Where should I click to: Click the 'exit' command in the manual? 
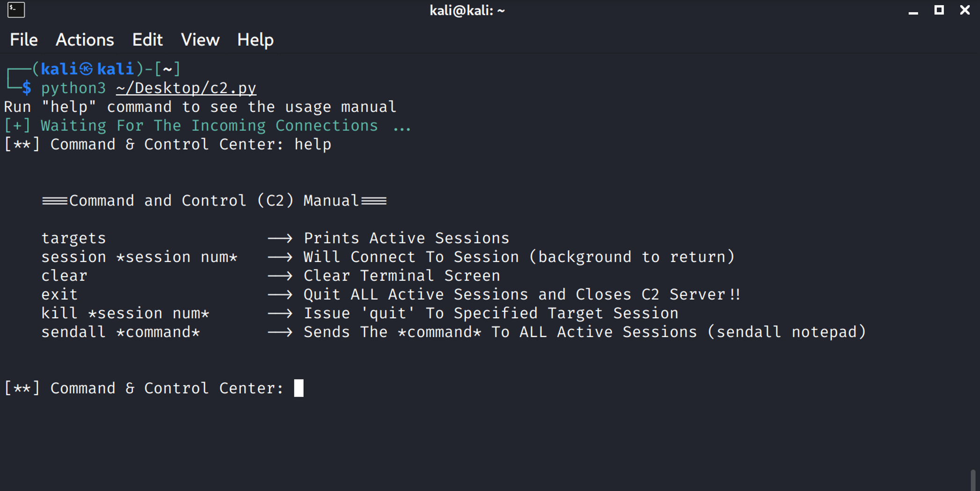[59, 294]
